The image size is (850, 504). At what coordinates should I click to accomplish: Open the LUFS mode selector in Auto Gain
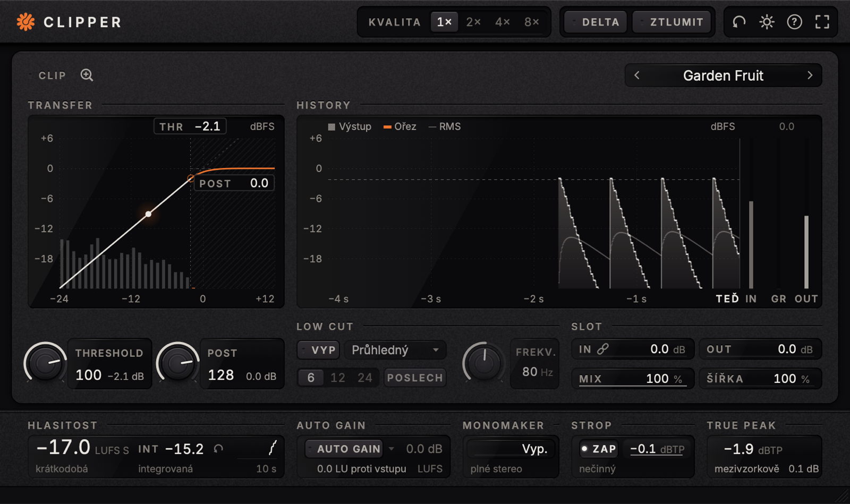pyautogui.click(x=430, y=469)
